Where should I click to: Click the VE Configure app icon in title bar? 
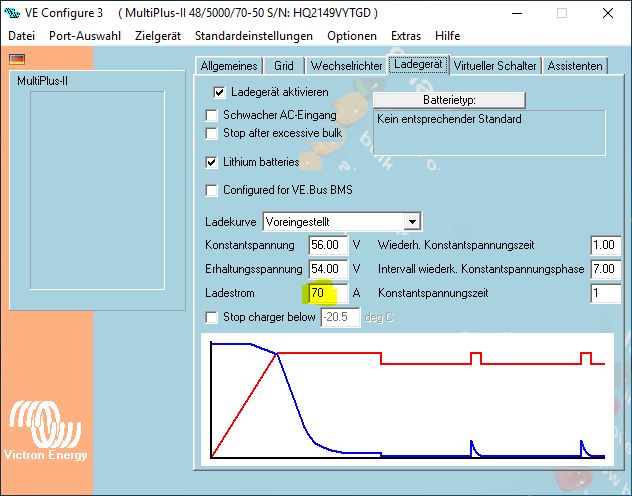point(12,13)
